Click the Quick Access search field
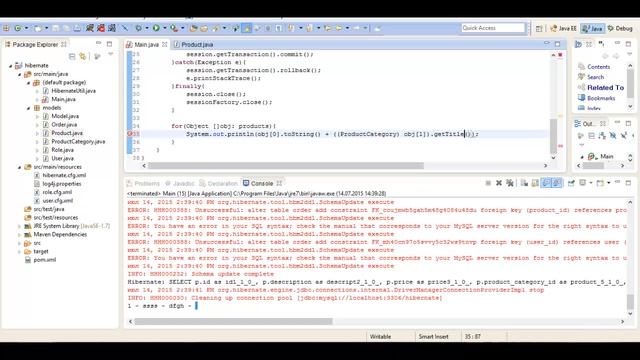Screen dimensions: 640x360 (x=493, y=28)
